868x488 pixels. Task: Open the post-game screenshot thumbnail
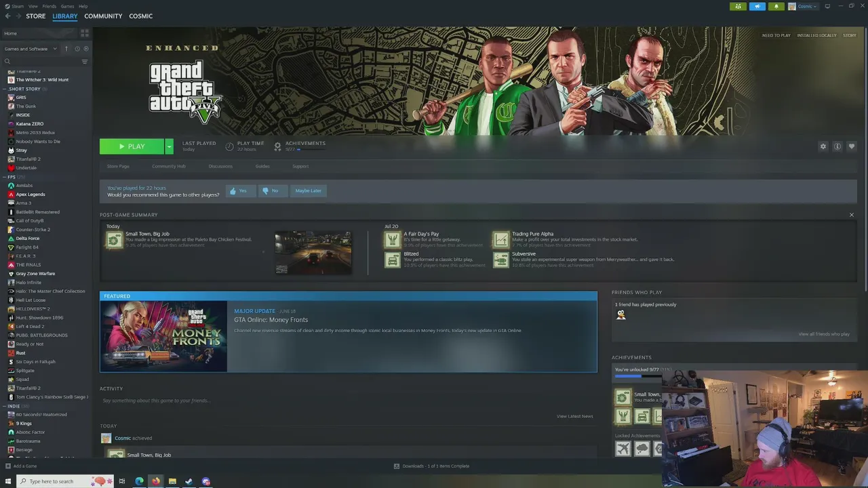(x=313, y=253)
